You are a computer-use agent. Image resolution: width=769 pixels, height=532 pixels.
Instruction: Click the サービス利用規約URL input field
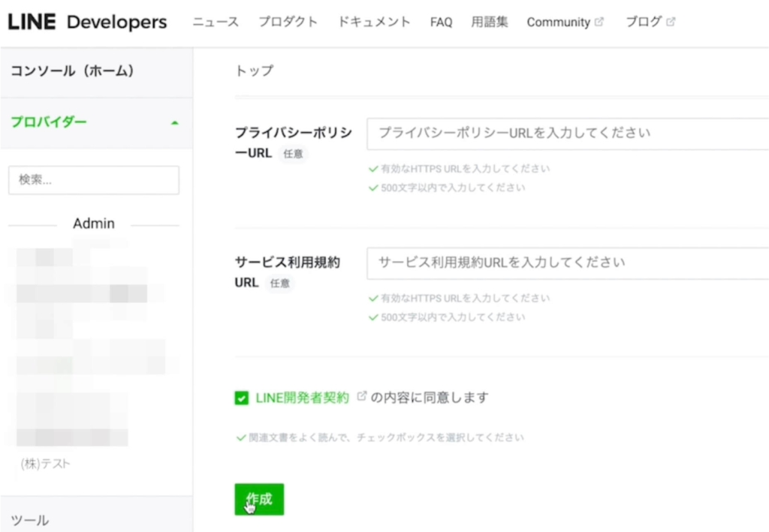567,263
